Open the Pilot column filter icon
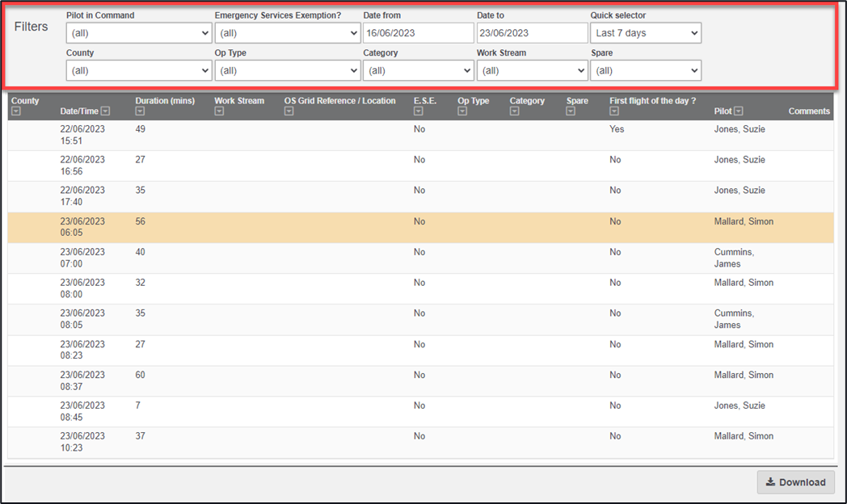 click(739, 111)
